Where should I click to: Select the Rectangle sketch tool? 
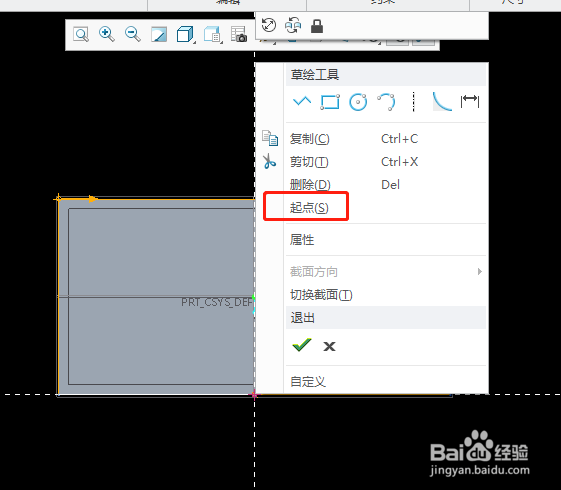pos(330,102)
